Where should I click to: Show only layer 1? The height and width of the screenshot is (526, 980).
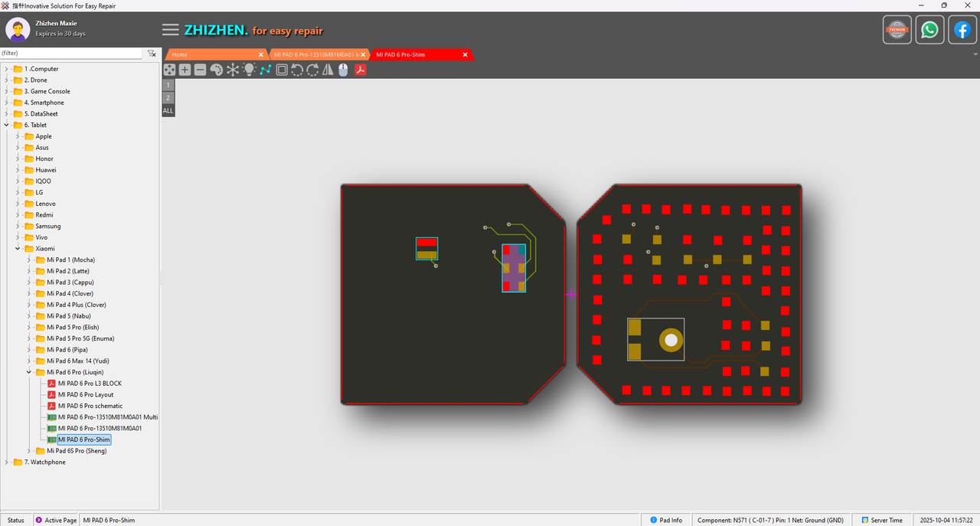168,85
